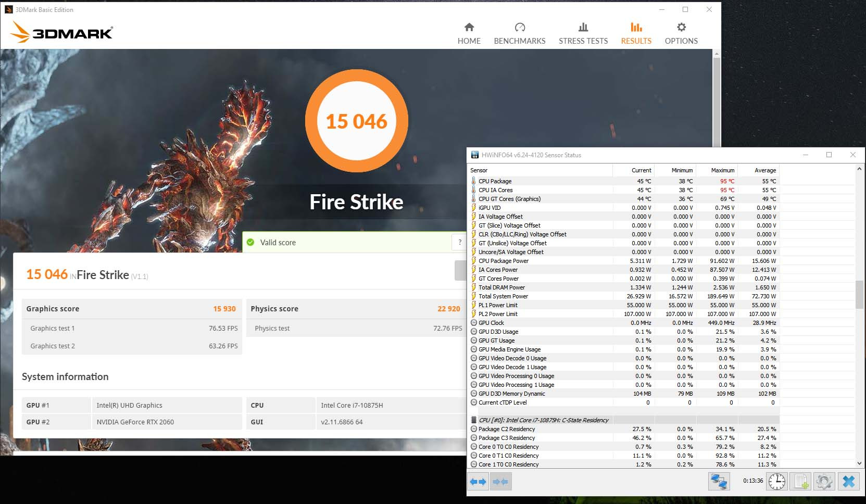Open the BENCHMARKS section
Screen dimensions: 866x504
click(520, 33)
